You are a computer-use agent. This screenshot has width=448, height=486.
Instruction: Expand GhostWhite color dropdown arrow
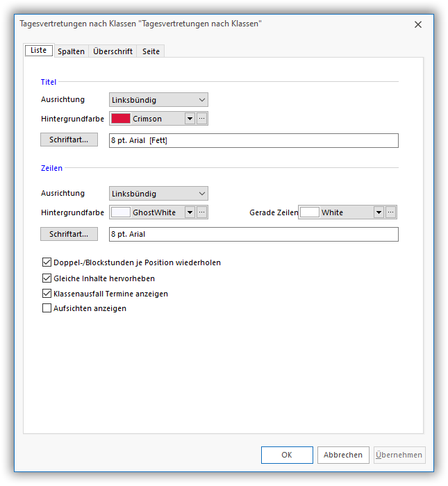190,212
